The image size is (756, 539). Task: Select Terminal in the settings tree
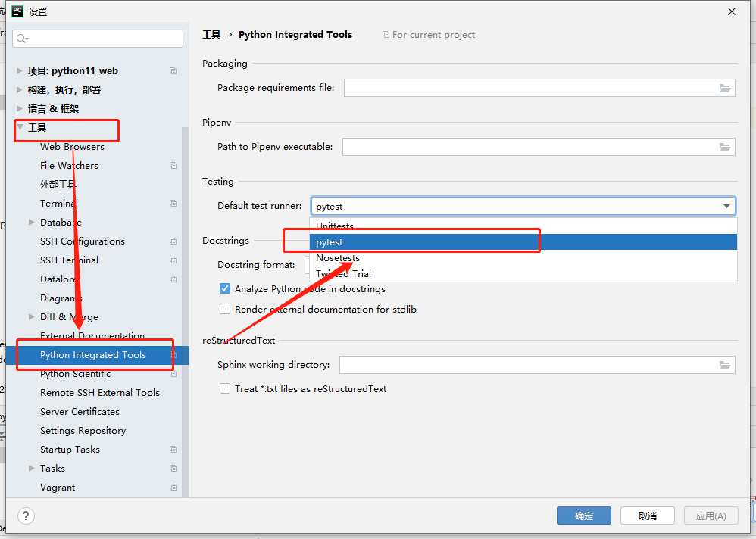[59, 204]
